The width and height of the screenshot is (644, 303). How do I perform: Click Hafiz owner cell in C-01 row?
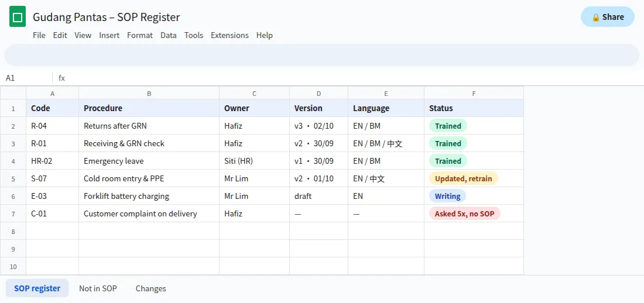pyautogui.click(x=254, y=214)
